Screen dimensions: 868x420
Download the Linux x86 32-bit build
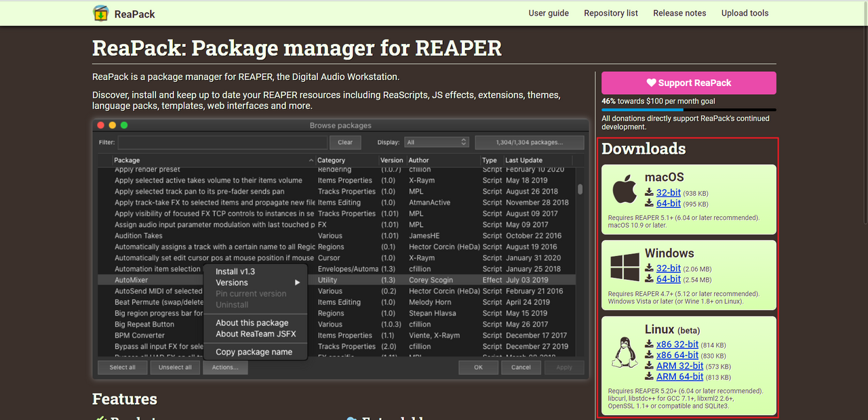pyautogui.click(x=677, y=345)
